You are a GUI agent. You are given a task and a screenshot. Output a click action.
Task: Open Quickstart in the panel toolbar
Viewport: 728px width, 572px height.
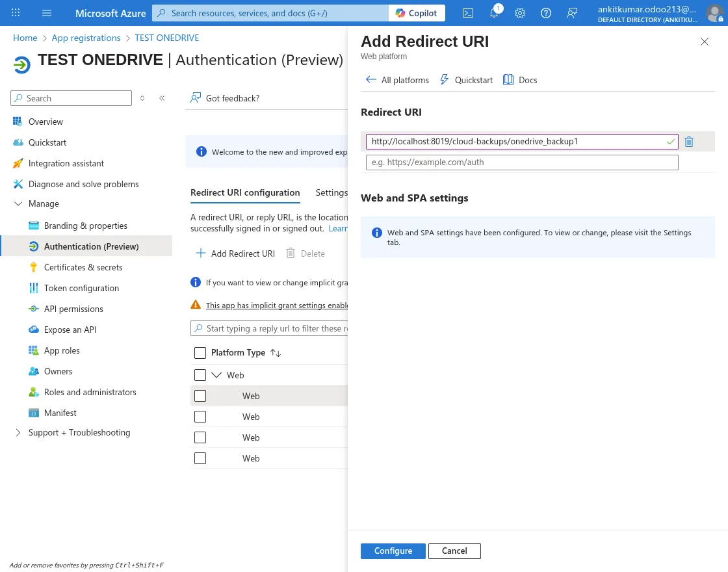pos(467,80)
